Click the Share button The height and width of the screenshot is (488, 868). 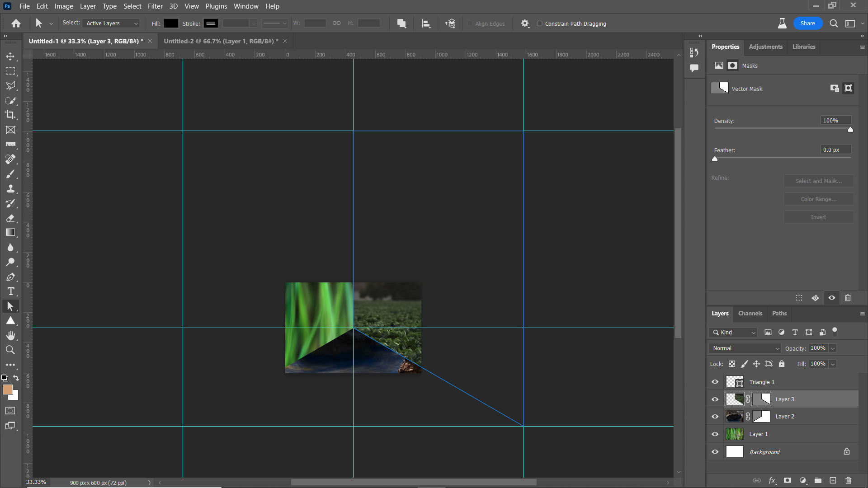coord(808,23)
